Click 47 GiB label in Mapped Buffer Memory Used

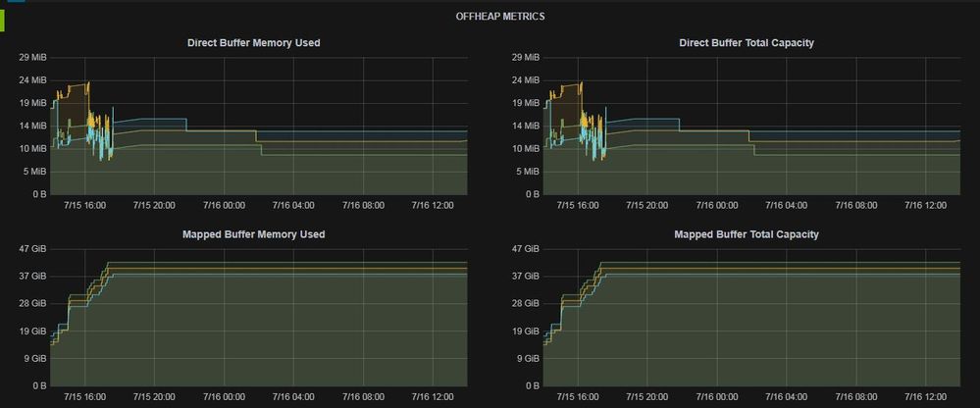(x=33, y=249)
